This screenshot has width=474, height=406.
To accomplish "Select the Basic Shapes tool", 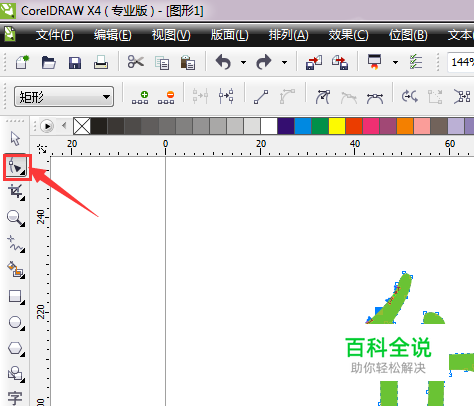I will (x=16, y=374).
